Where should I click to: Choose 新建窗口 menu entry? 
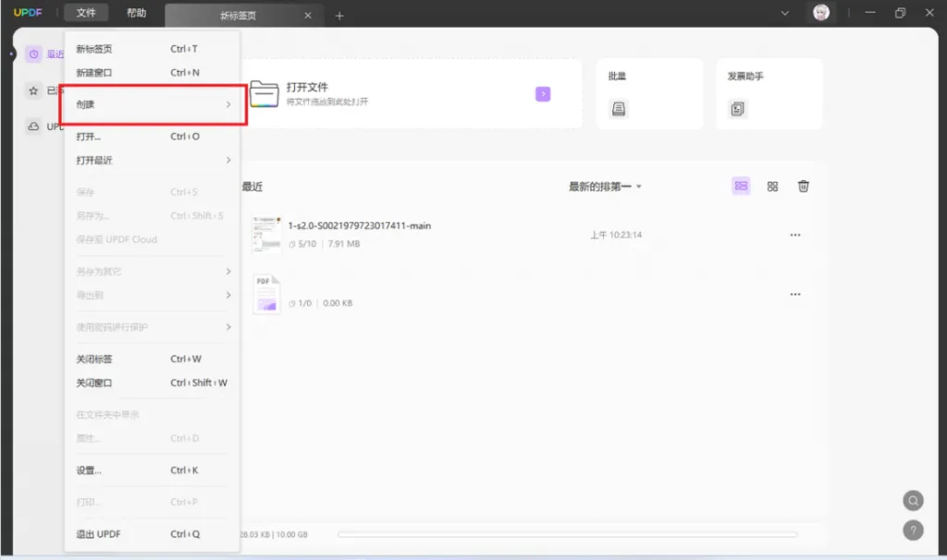pos(153,72)
